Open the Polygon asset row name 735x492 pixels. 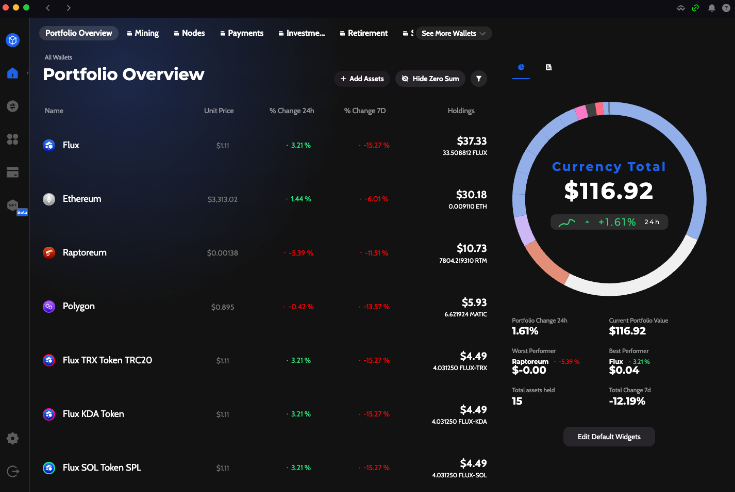[x=78, y=306]
